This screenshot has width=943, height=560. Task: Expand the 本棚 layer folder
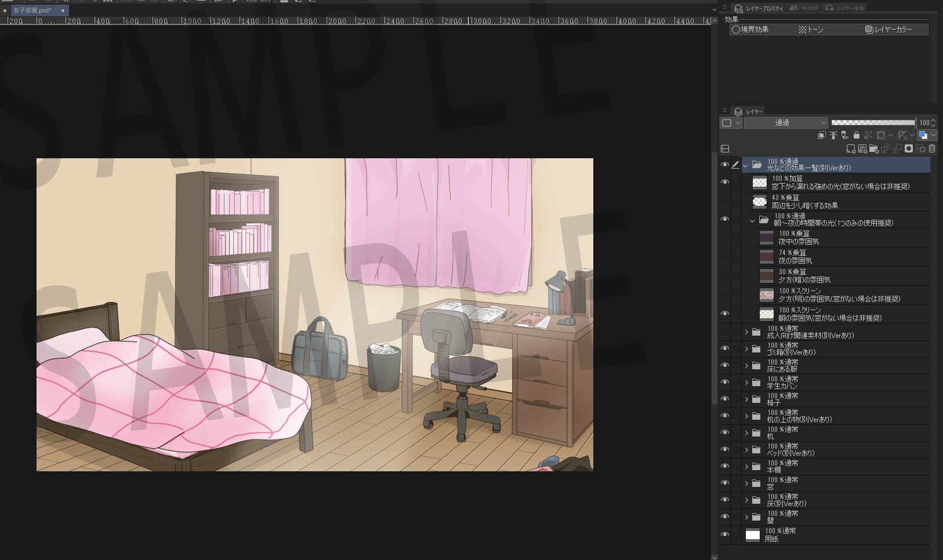click(x=746, y=467)
